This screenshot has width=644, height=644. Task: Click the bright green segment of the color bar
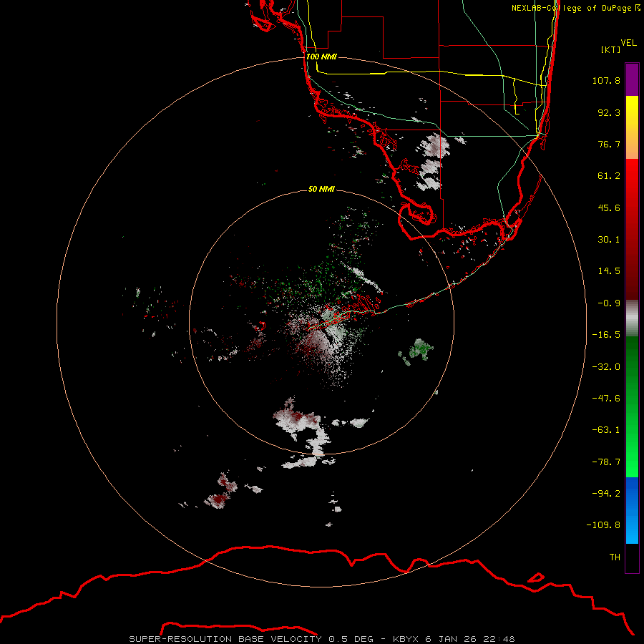(x=632, y=406)
